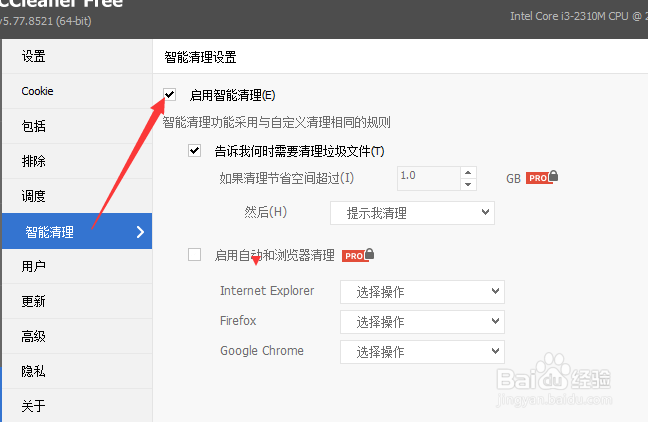648x422 pixels.
Task: Click the 然后(H) label
Action: (x=265, y=212)
